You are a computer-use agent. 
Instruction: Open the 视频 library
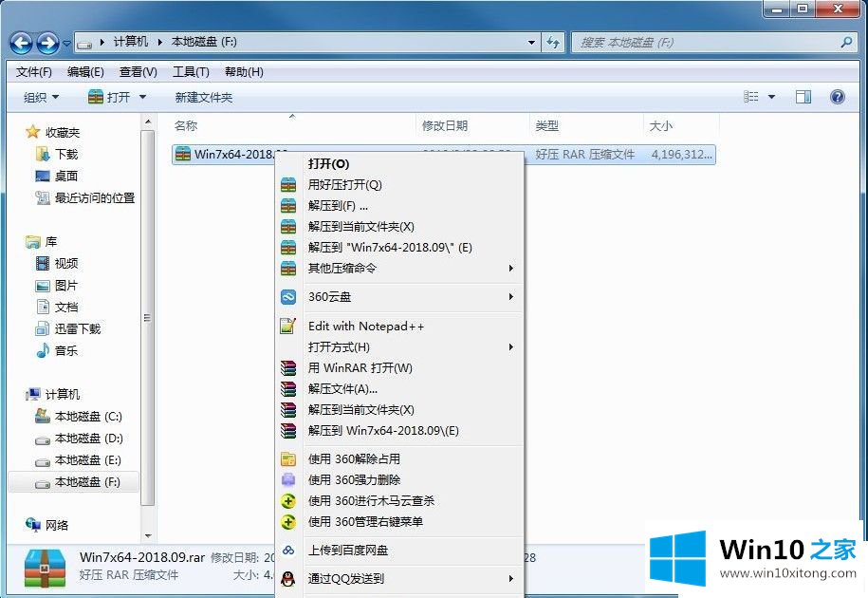57,263
